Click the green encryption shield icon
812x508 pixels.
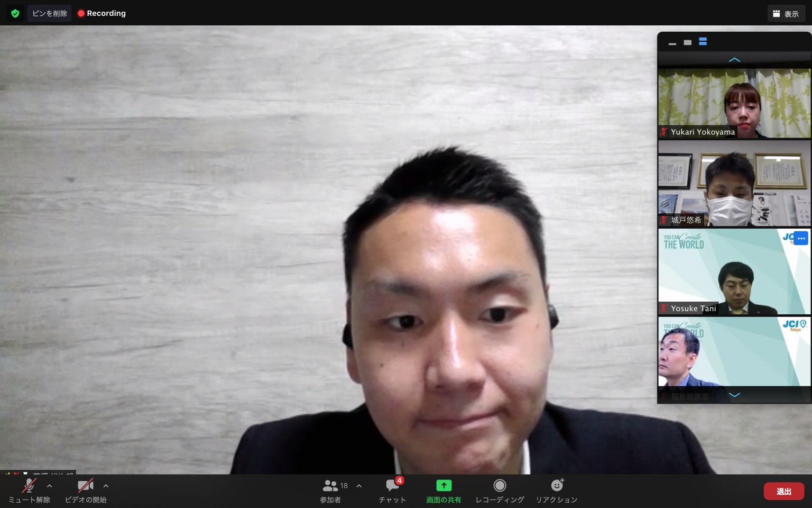(x=15, y=13)
